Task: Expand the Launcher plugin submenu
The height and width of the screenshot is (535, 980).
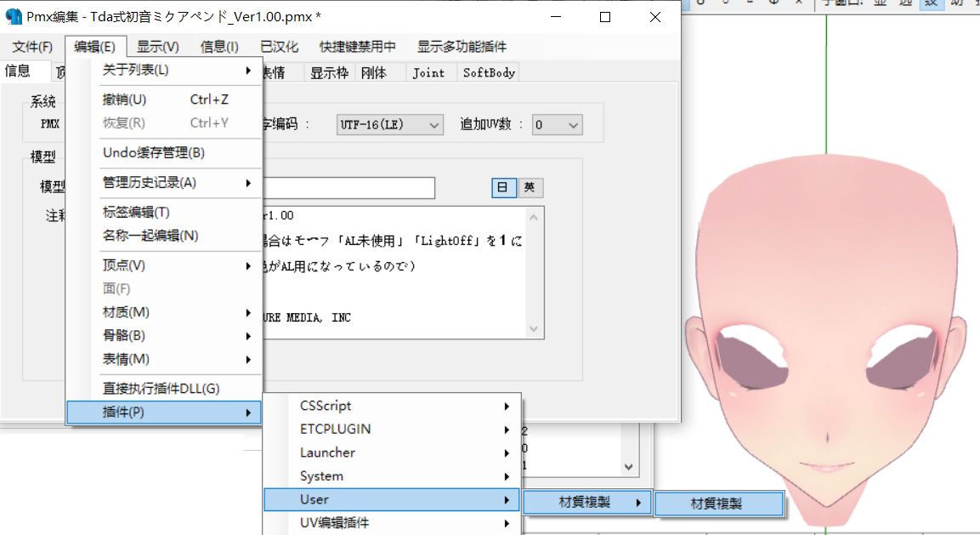Action: coord(392,453)
